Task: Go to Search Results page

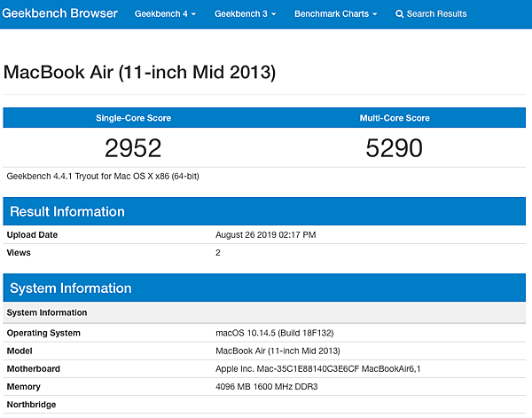Action: pos(435,14)
